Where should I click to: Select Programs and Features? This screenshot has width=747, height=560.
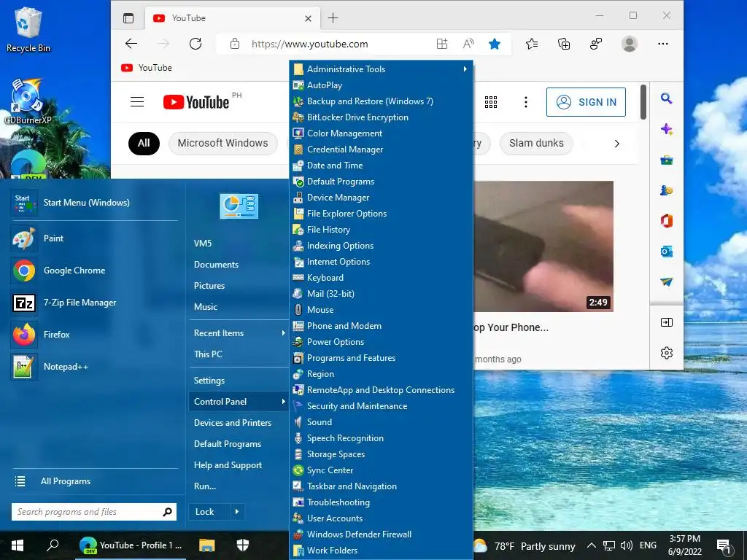point(381,357)
